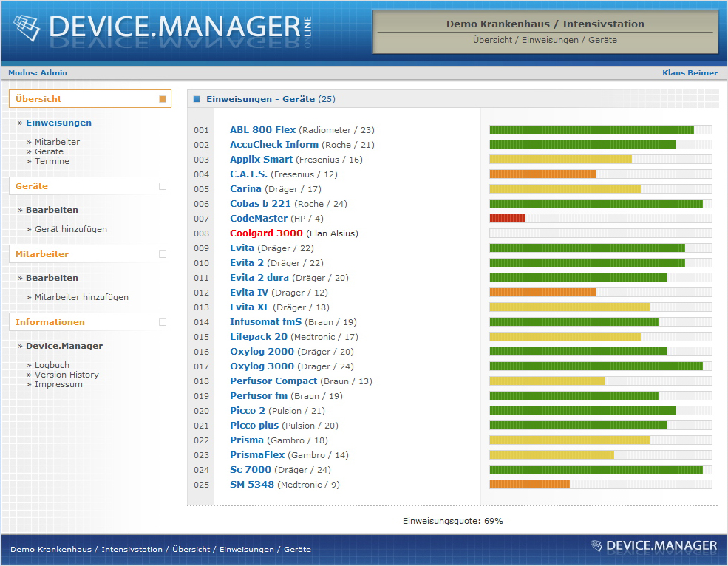Open the Version History link
Image resolution: width=728 pixels, height=566 pixels.
click(67, 375)
